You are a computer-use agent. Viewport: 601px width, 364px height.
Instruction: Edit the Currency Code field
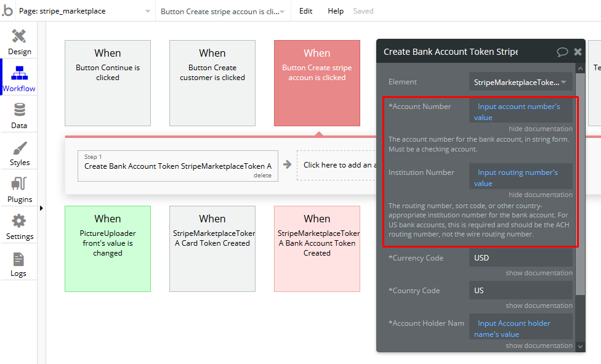coord(520,257)
